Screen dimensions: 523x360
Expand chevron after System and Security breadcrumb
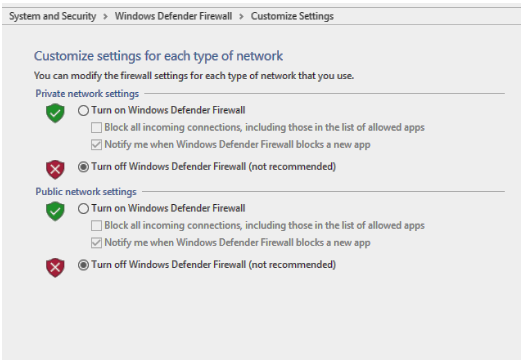[x=105, y=16]
